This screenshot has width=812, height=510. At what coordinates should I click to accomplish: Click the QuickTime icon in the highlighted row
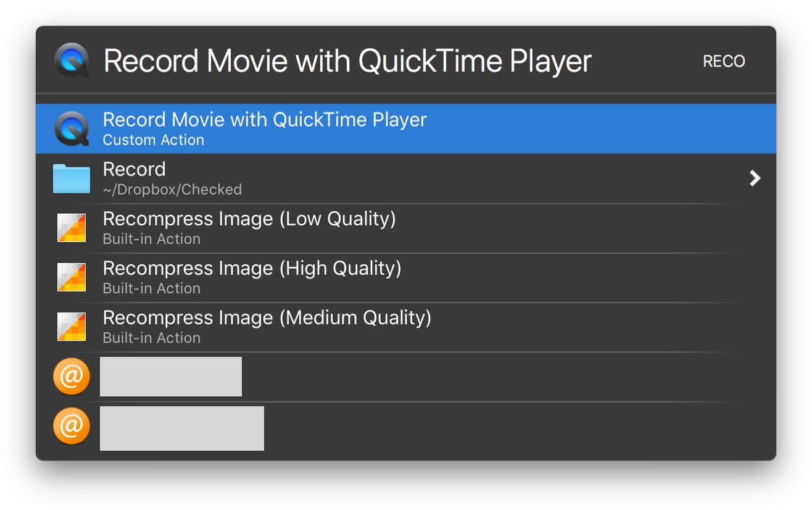click(x=72, y=128)
